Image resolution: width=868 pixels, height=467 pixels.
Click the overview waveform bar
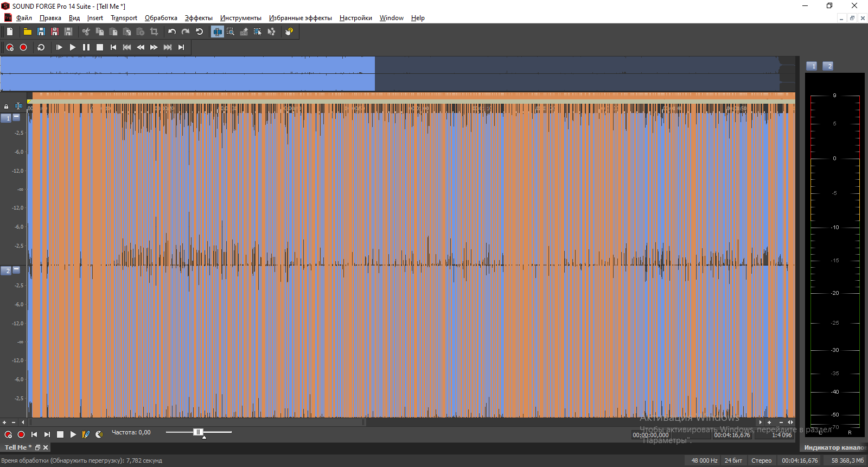point(398,73)
